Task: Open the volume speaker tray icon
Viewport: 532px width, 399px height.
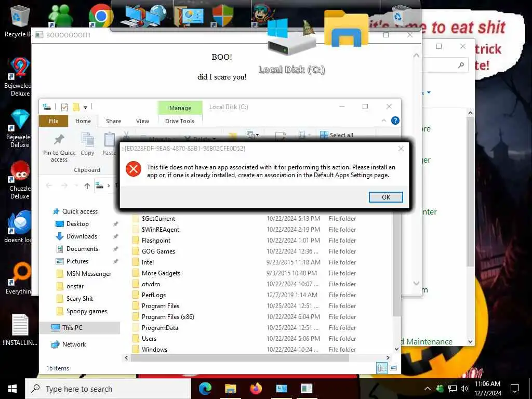Action: [464, 389]
